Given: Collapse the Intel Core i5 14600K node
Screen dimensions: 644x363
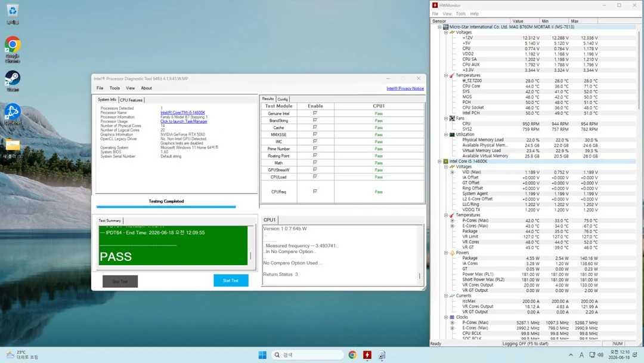Looking at the screenshot, I should point(439,161).
